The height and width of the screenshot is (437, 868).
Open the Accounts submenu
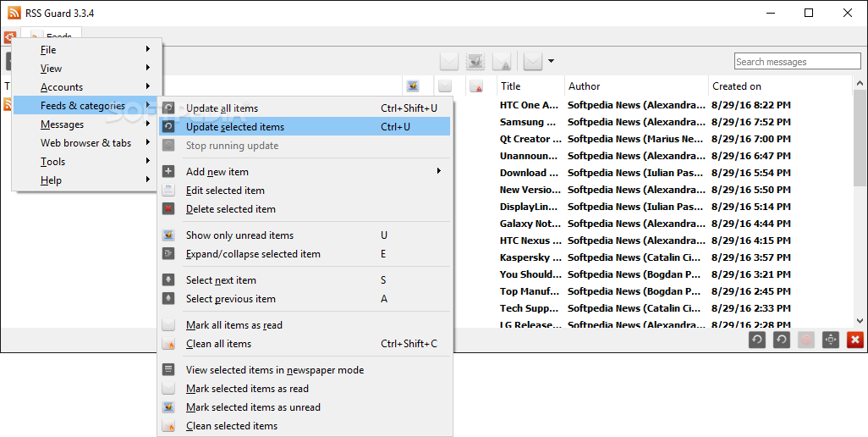tap(87, 87)
